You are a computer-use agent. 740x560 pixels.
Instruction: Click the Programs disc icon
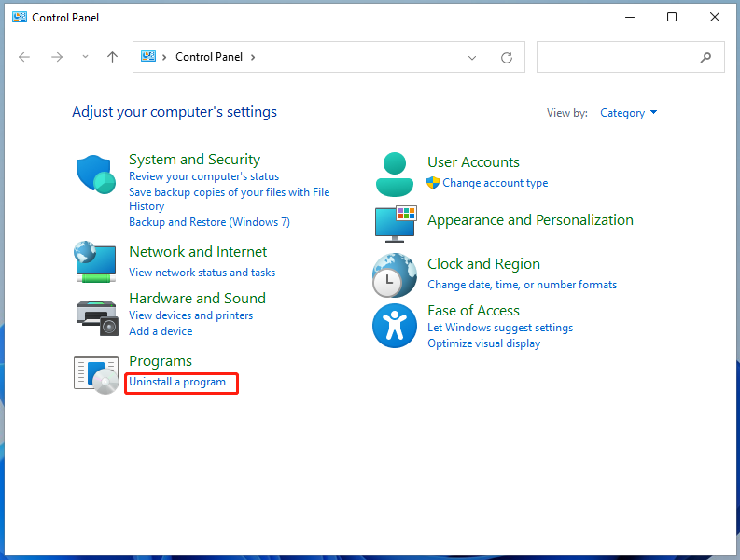coord(96,375)
